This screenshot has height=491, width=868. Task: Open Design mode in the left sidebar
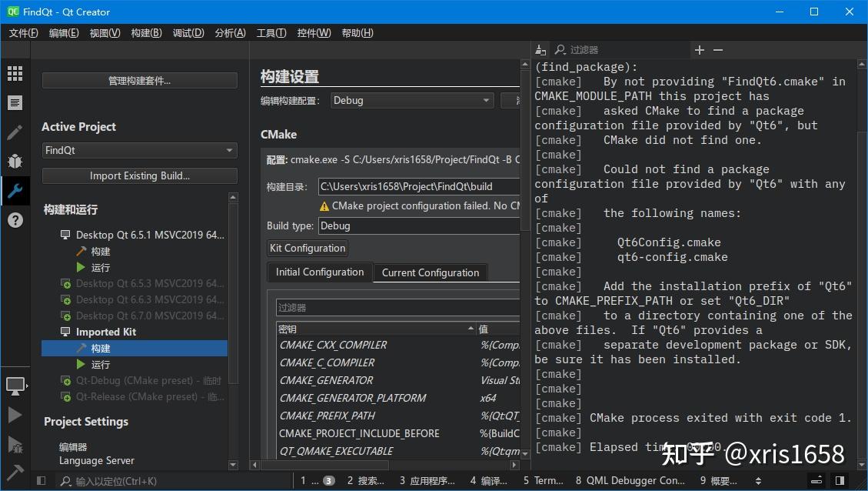pos(17,132)
